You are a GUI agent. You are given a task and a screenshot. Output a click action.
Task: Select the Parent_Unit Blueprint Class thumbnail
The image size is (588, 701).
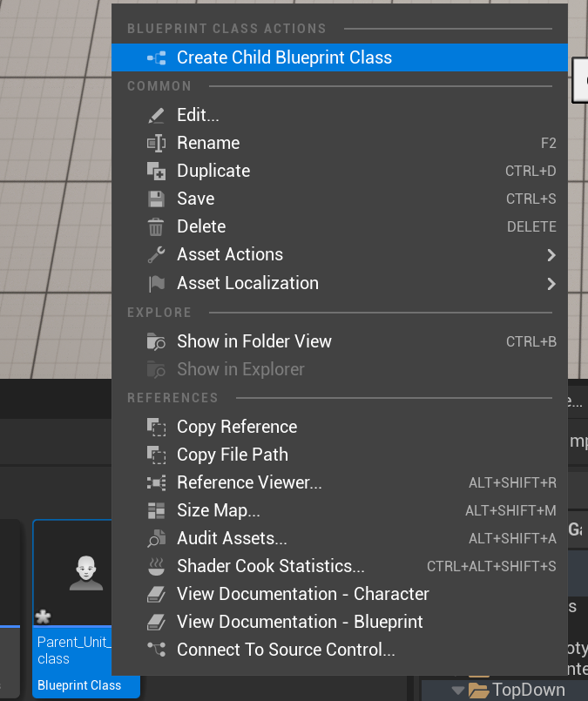pyautogui.click(x=85, y=575)
